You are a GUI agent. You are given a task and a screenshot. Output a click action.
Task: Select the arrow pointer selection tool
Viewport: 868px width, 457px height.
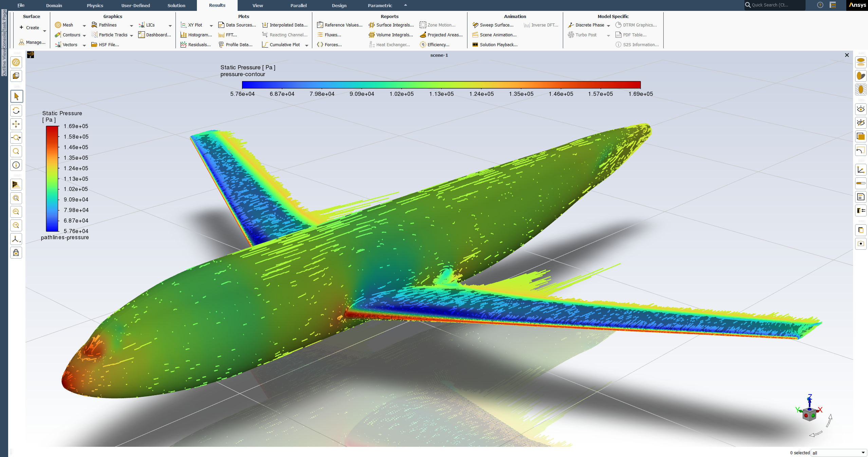(16, 96)
